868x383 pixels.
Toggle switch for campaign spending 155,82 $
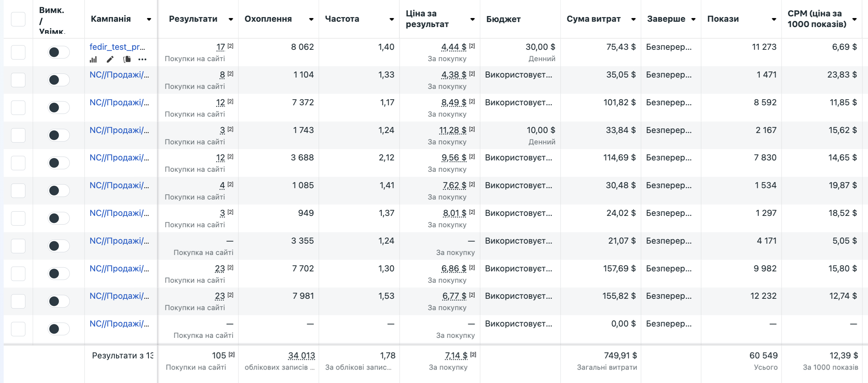click(x=59, y=301)
